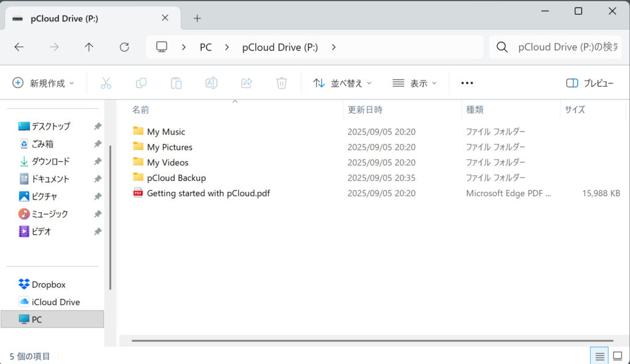Screen dimensions: 630x364
Task: Open ダウンロード in quick access
Action: point(44,162)
